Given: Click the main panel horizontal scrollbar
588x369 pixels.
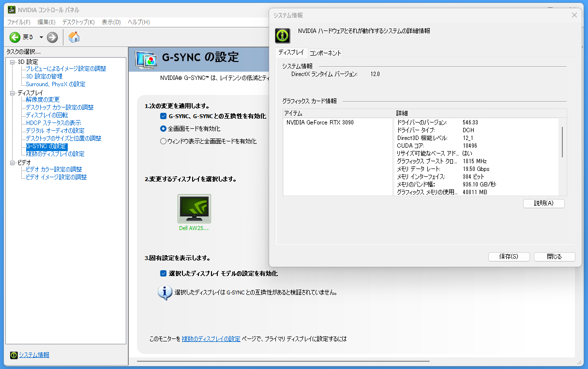Looking at the screenshot, I should point(283,361).
